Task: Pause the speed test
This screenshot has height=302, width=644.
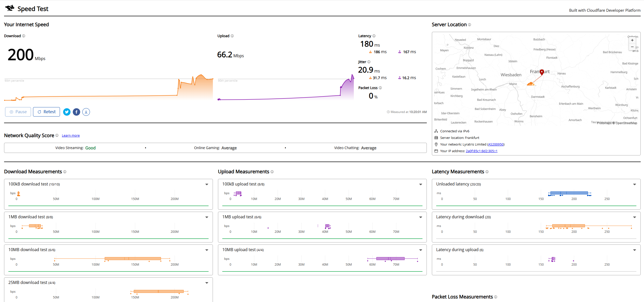Action: 18,112
